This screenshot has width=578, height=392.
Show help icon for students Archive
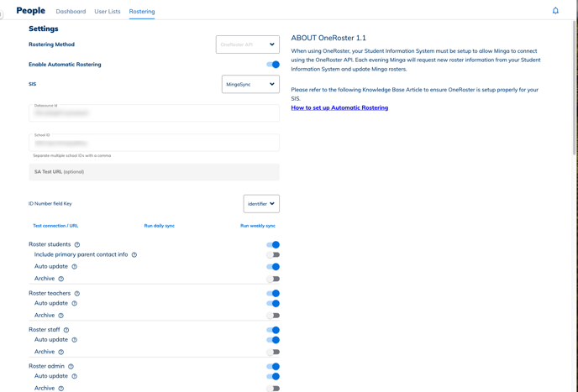(x=61, y=279)
